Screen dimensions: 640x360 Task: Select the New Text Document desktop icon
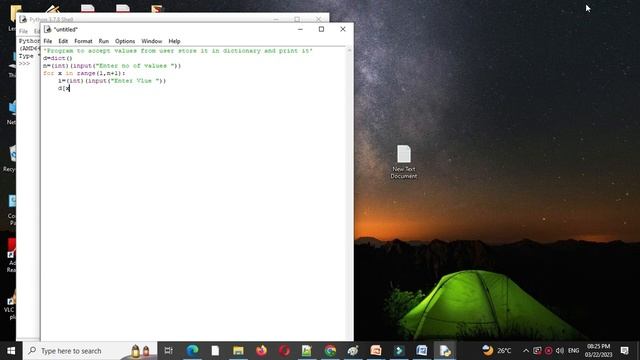[404, 162]
